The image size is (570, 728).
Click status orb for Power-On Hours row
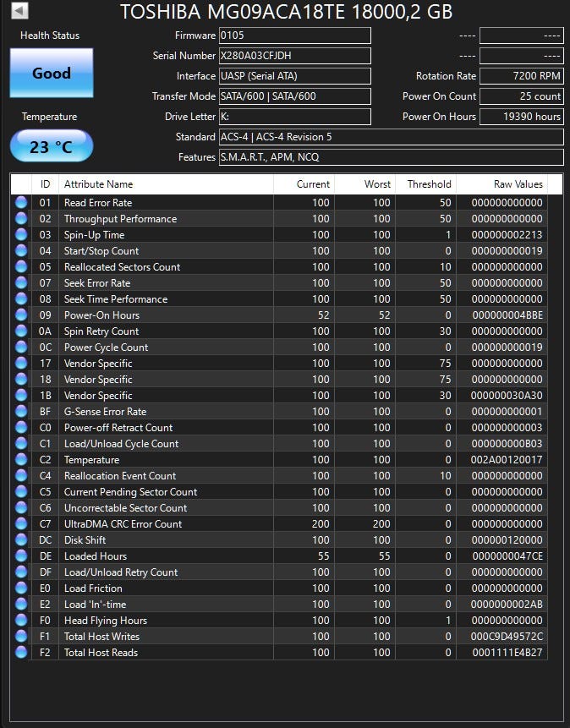click(x=21, y=315)
